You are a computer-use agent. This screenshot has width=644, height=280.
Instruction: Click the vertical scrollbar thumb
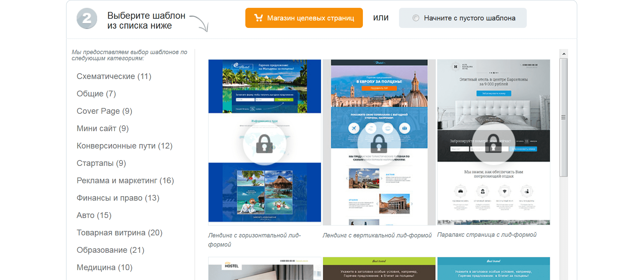(x=564, y=117)
